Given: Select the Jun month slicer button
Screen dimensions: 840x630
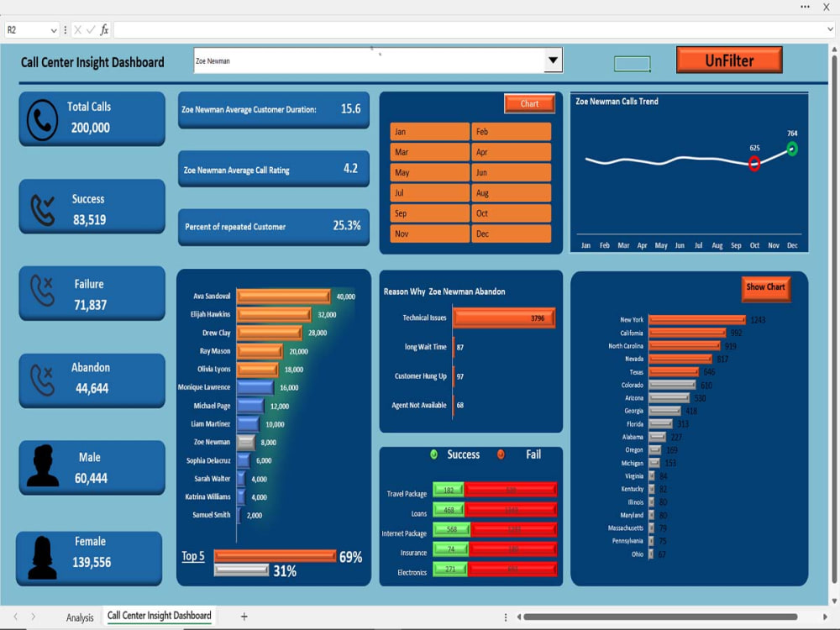Looking at the screenshot, I should [x=511, y=172].
